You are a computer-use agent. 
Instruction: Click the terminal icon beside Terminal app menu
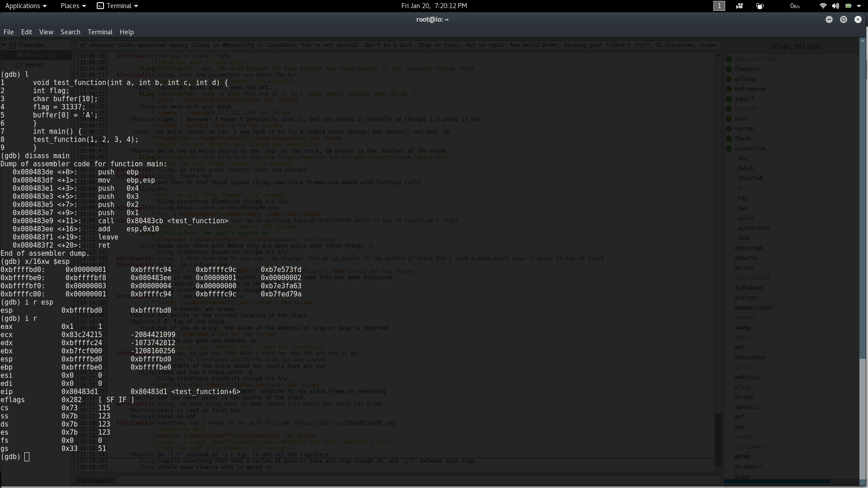coord(100,6)
